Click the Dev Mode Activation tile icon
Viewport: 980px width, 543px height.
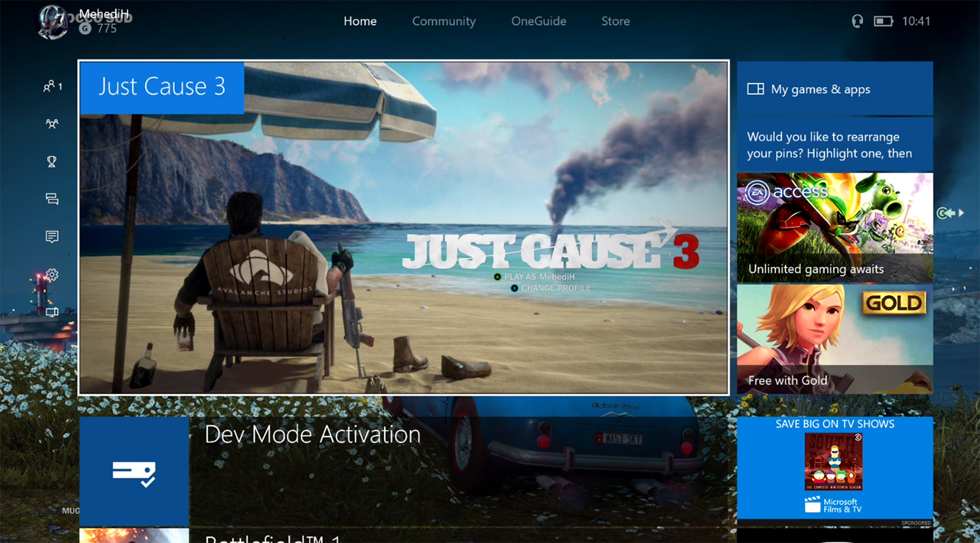tap(134, 472)
